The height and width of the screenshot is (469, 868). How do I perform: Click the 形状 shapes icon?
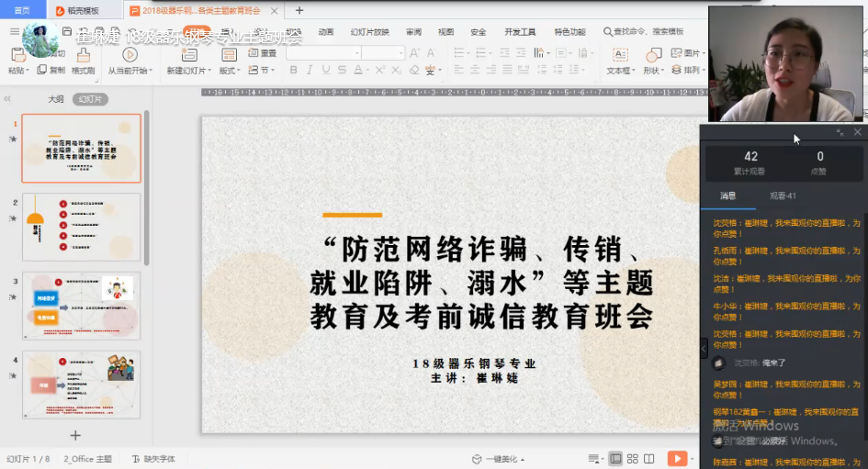click(x=653, y=54)
